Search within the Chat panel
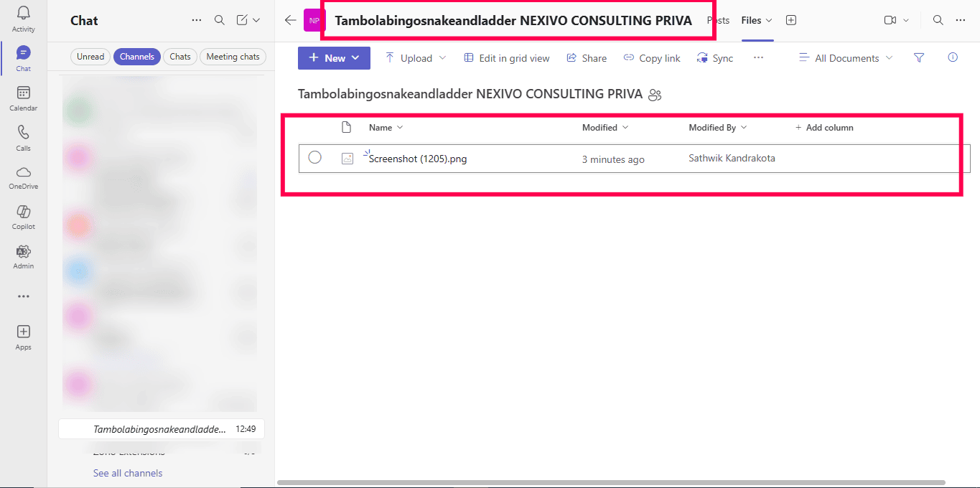The width and height of the screenshot is (980, 488). pos(220,20)
